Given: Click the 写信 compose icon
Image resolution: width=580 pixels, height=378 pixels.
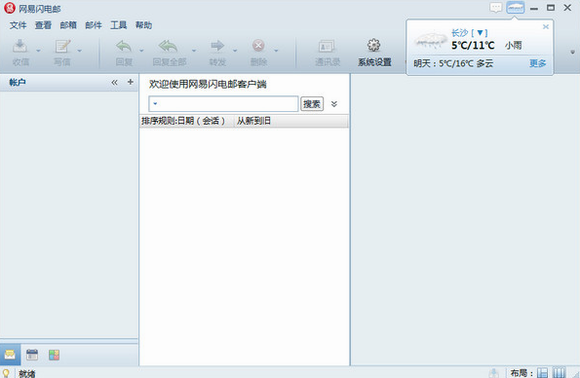Looking at the screenshot, I should tap(62, 46).
